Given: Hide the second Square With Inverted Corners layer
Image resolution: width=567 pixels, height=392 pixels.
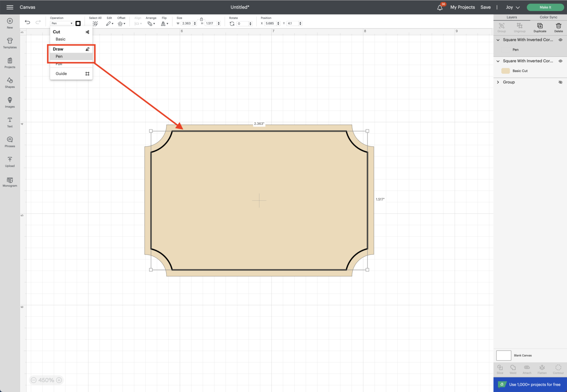Looking at the screenshot, I should (560, 61).
